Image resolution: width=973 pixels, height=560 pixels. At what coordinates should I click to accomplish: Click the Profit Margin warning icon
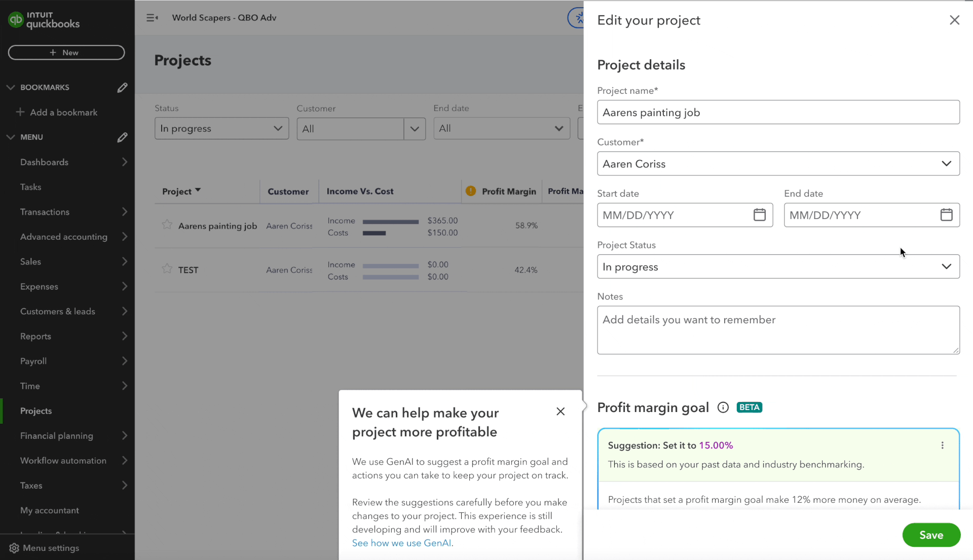(470, 191)
